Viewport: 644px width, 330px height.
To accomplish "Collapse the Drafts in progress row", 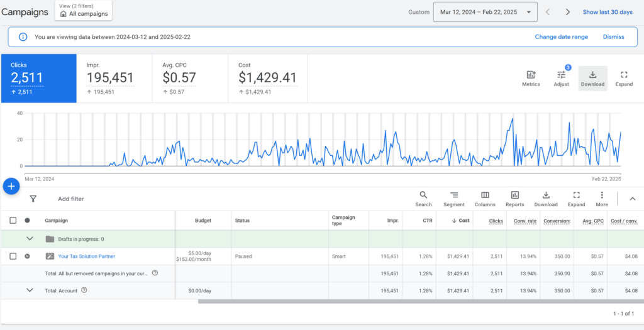I will point(29,239).
